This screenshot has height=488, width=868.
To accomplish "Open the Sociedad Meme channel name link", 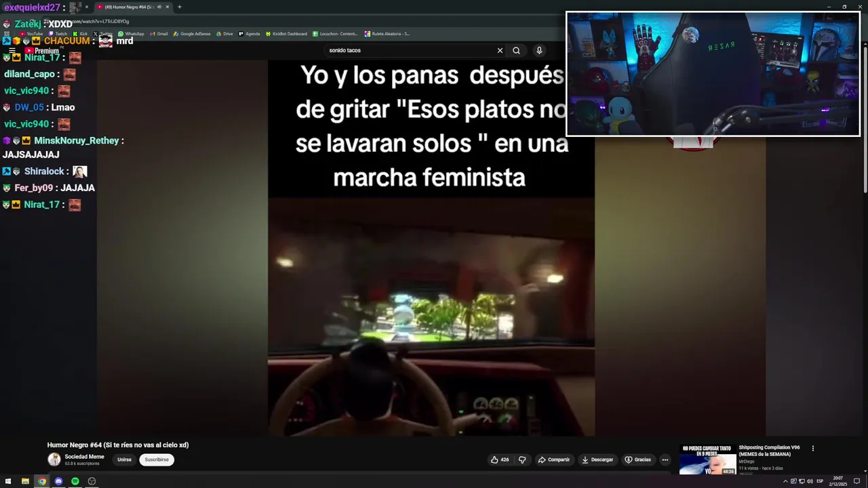I will tap(84, 457).
